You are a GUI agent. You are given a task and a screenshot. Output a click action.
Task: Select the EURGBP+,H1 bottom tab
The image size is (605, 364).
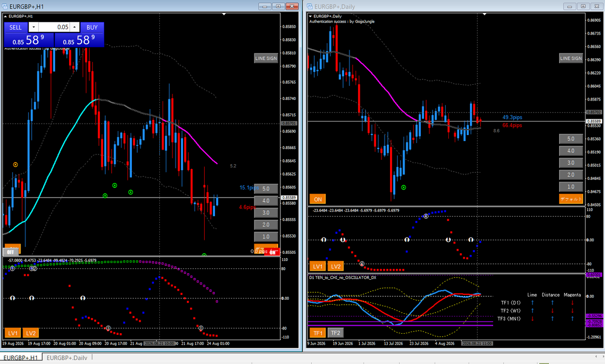pos(21,358)
